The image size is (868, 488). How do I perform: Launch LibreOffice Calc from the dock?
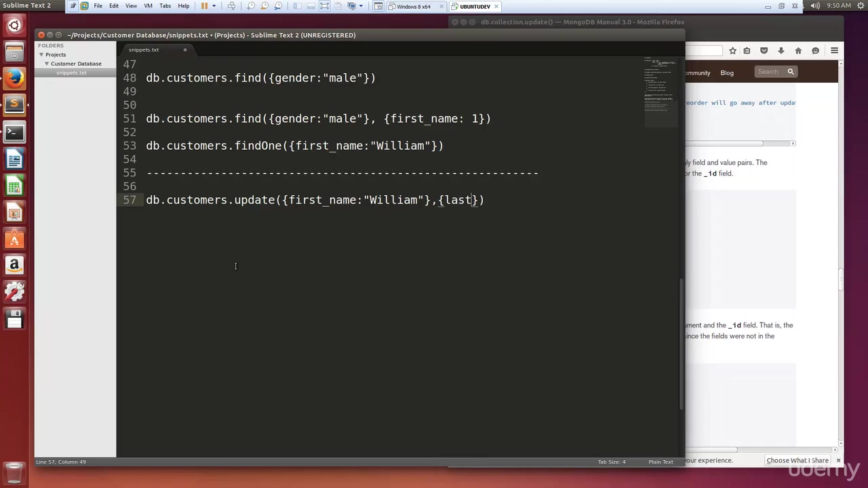[14, 185]
